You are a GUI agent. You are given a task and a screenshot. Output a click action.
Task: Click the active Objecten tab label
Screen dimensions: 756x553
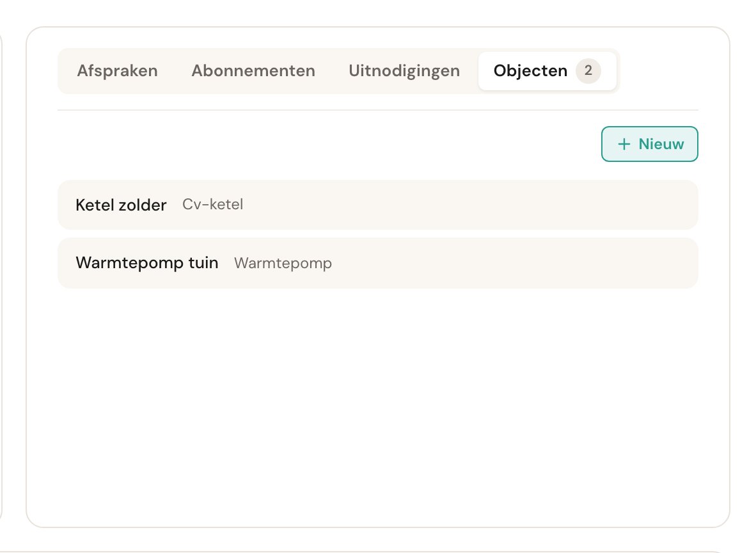click(530, 71)
